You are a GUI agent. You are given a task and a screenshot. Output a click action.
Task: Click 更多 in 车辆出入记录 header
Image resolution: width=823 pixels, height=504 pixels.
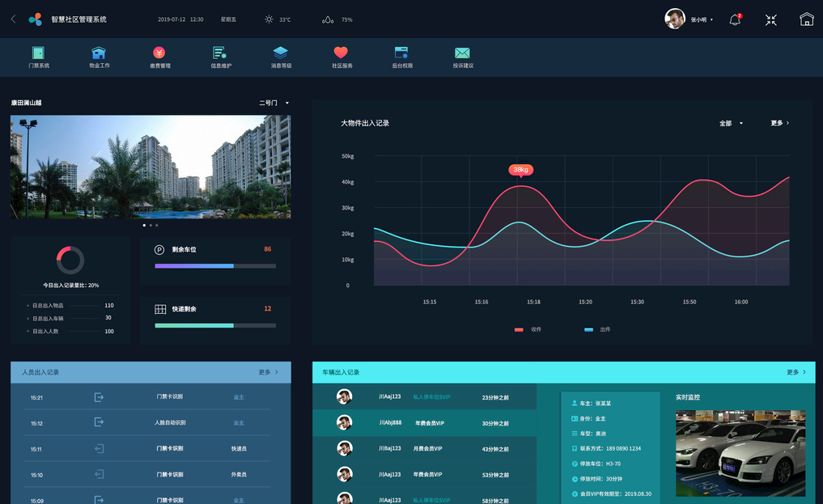click(795, 372)
